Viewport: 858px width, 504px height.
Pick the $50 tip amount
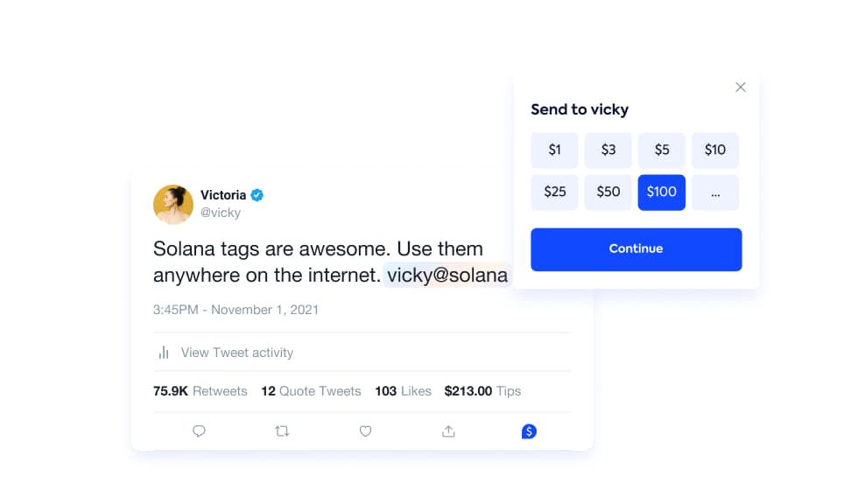pos(608,192)
